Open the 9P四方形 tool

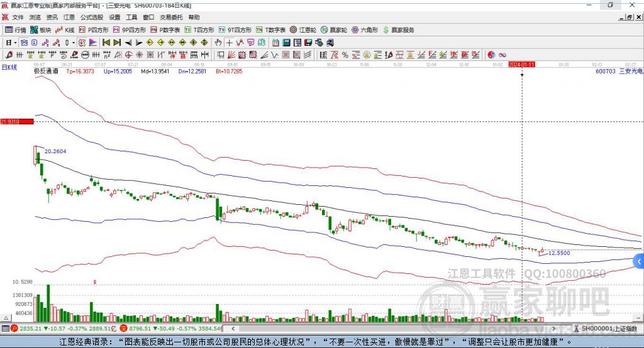coord(130,30)
